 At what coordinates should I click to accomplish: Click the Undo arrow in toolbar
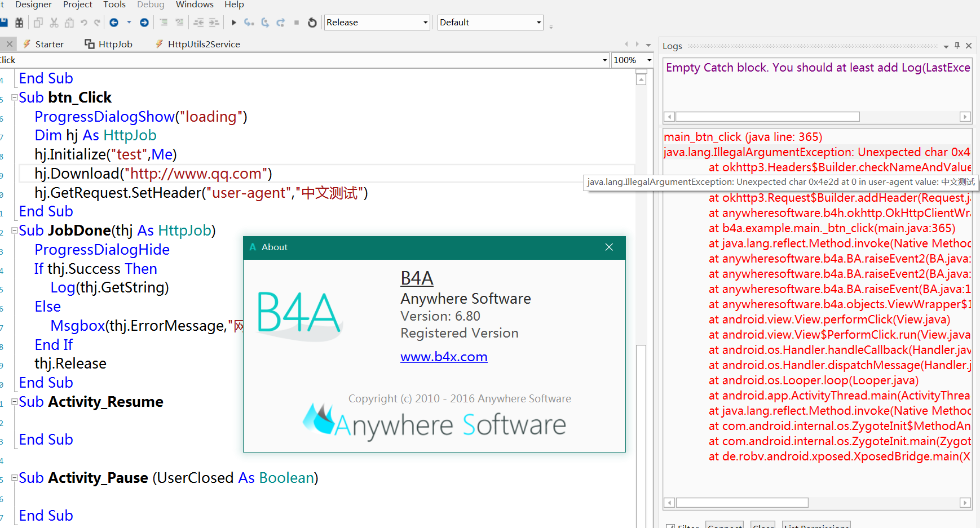coord(83,23)
